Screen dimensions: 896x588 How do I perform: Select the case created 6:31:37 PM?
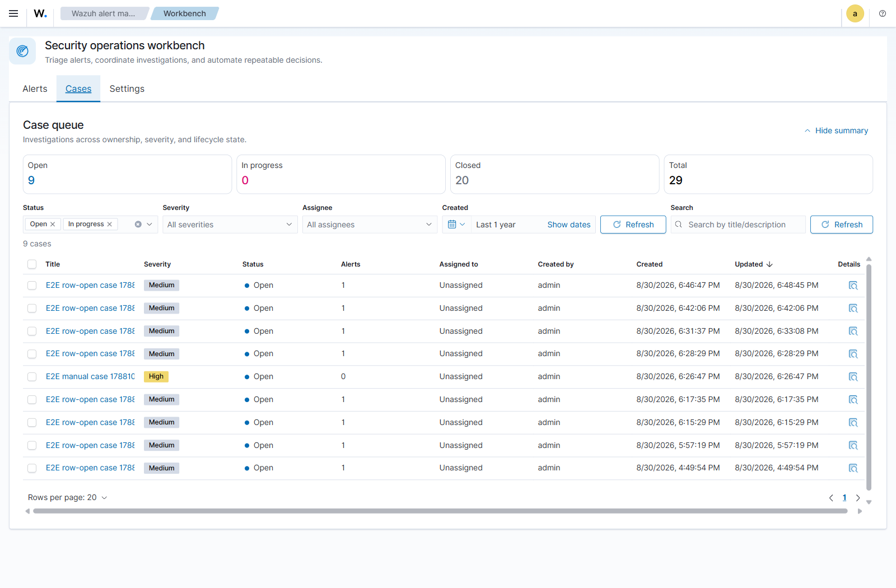32,332
